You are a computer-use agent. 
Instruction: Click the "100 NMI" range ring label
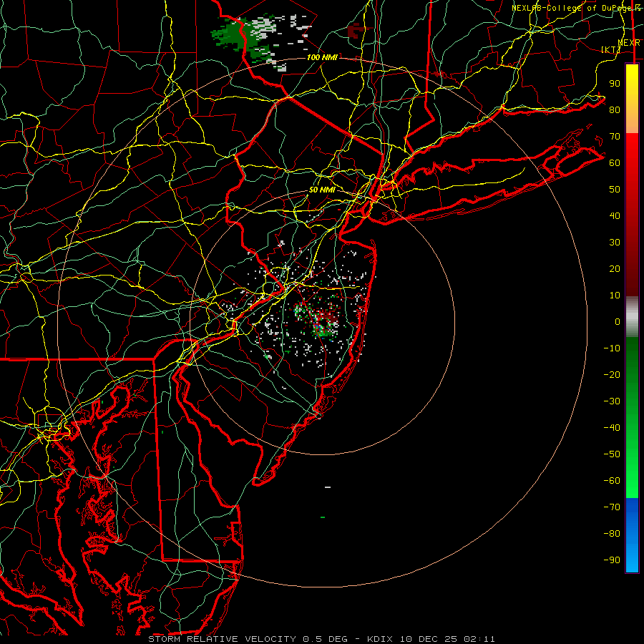coord(322,57)
